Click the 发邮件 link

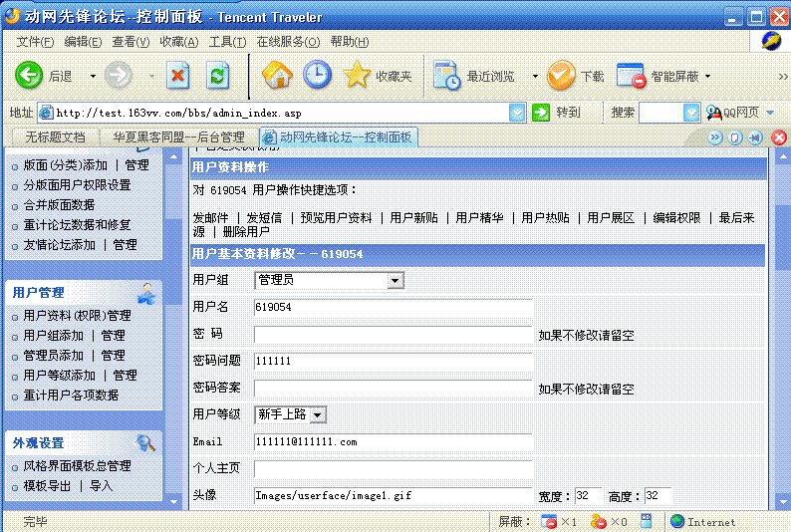211,218
